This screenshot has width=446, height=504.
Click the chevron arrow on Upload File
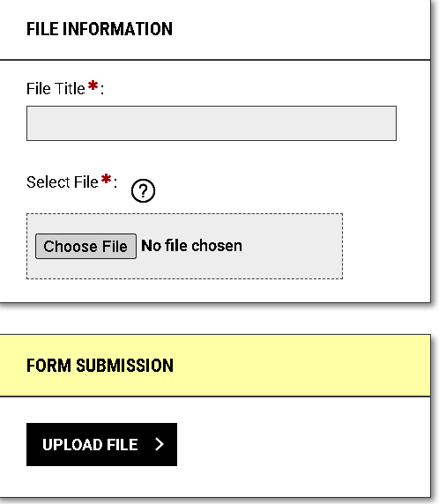click(160, 444)
